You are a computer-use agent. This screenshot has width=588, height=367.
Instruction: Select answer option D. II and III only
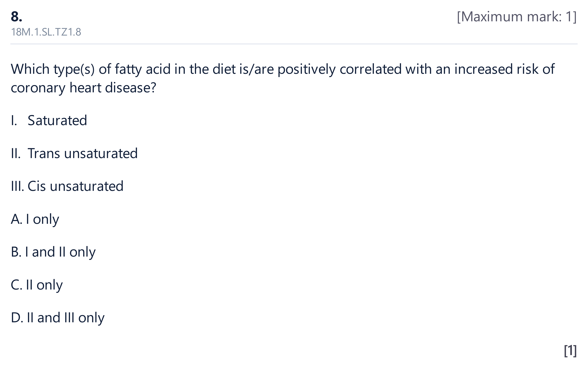point(58,318)
